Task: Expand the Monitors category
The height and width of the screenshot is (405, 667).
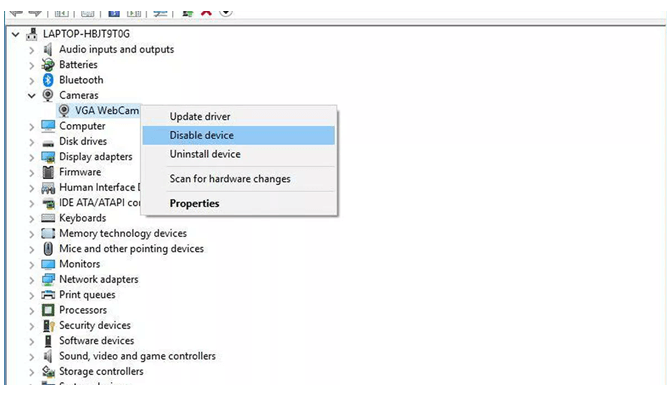Action: (x=31, y=265)
